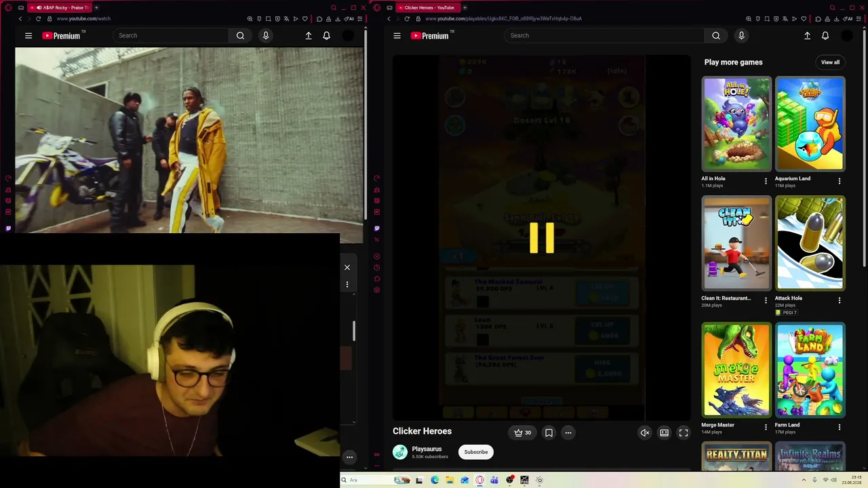
Task: Open the options menu for Clean It: Restaurant
Action: [766, 300]
